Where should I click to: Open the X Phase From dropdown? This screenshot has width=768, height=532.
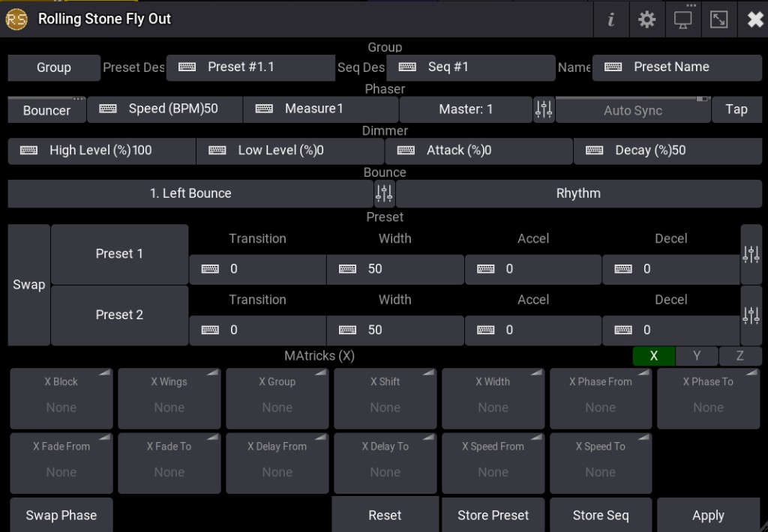[x=601, y=399]
